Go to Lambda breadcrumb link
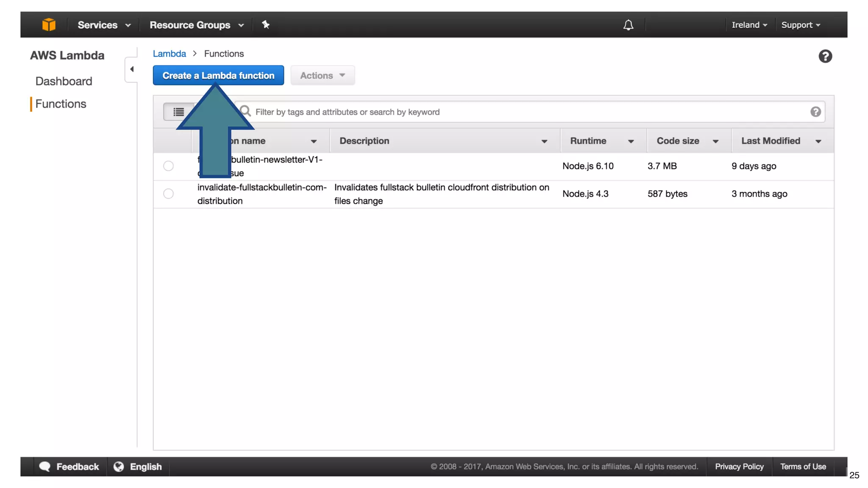The height and width of the screenshot is (488, 868). (169, 54)
